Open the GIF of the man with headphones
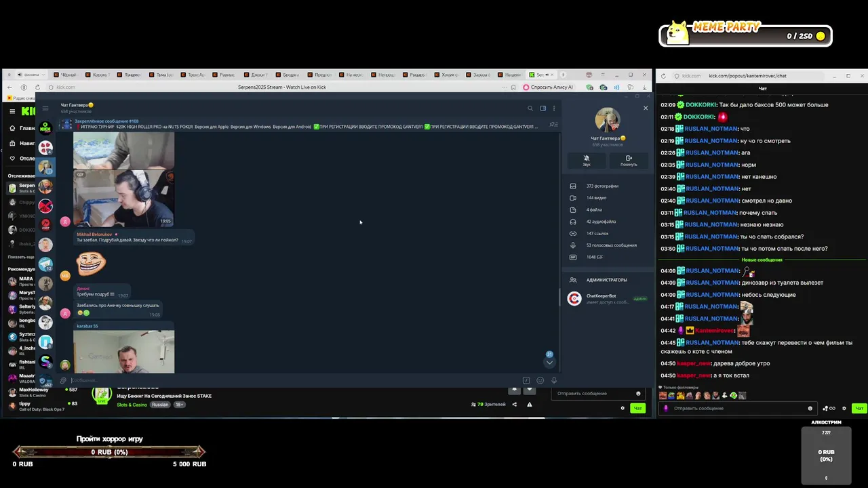 pyautogui.click(x=123, y=198)
